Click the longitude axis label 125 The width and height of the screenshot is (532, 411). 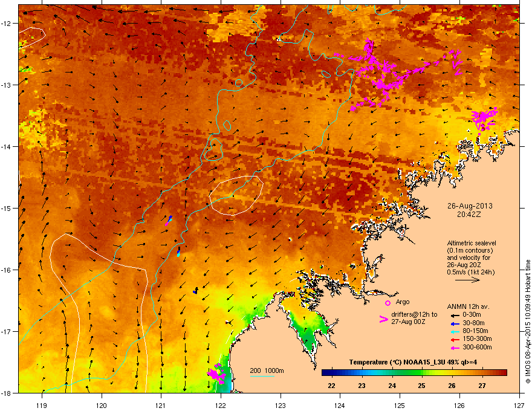coord(400,405)
